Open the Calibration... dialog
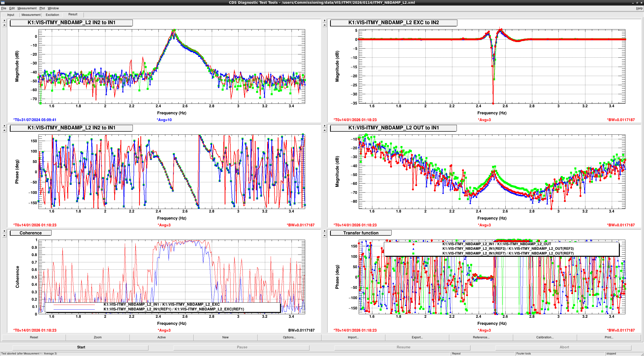 click(545, 337)
